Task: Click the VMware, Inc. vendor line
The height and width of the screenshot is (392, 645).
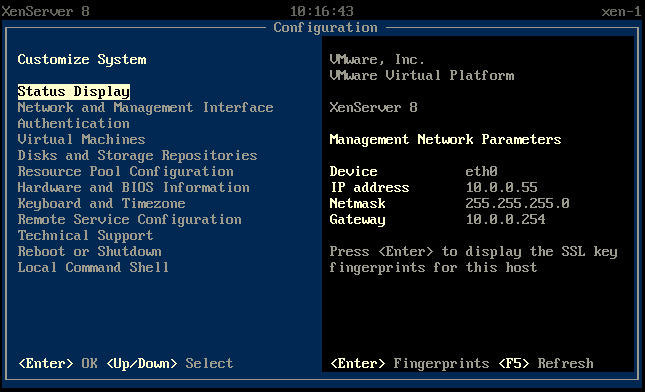Action: (377, 60)
